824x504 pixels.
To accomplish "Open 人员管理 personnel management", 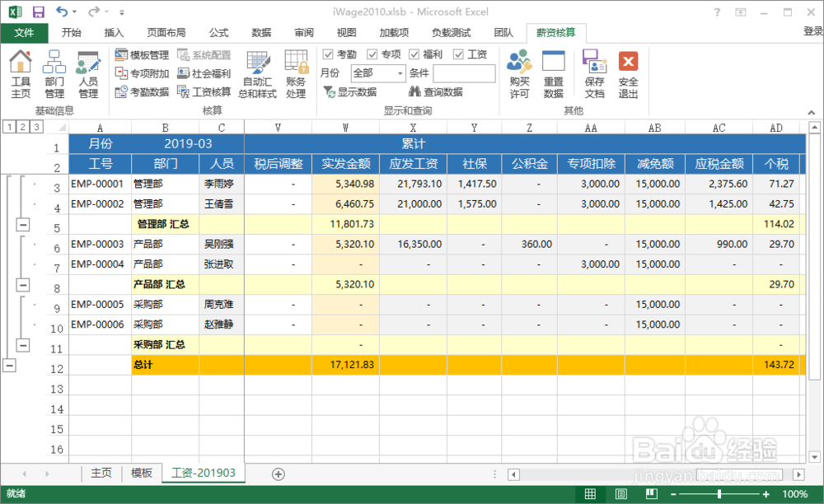I will pyautogui.click(x=88, y=73).
